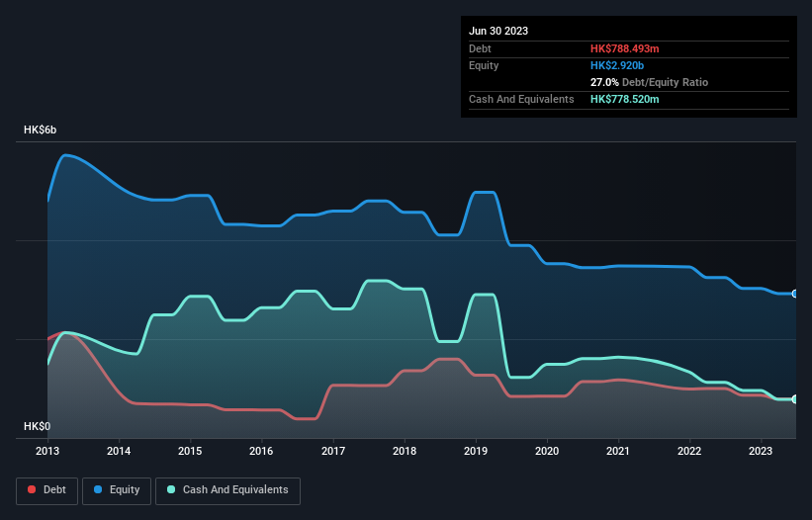The image size is (812, 520).
Task: Toggle Cash And Equivalents legend button
Action: coord(227,490)
